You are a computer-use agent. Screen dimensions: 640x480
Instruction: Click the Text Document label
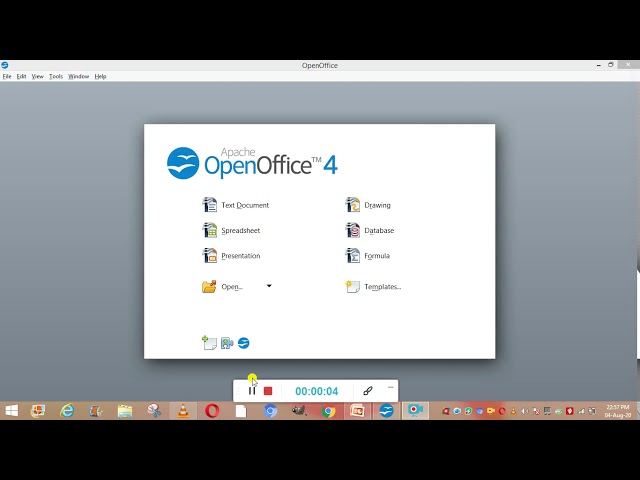245,205
